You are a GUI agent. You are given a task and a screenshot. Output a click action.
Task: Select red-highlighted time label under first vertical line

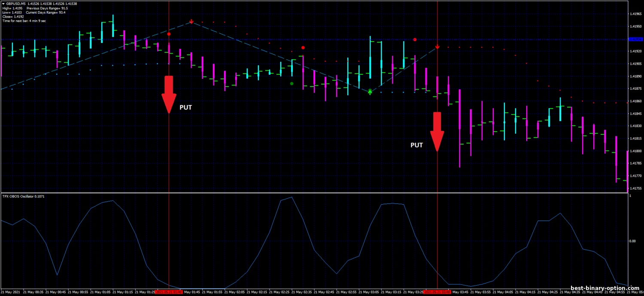(168, 292)
